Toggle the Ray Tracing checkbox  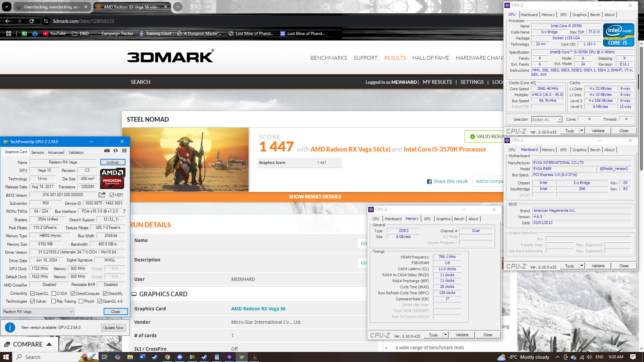click(54, 301)
